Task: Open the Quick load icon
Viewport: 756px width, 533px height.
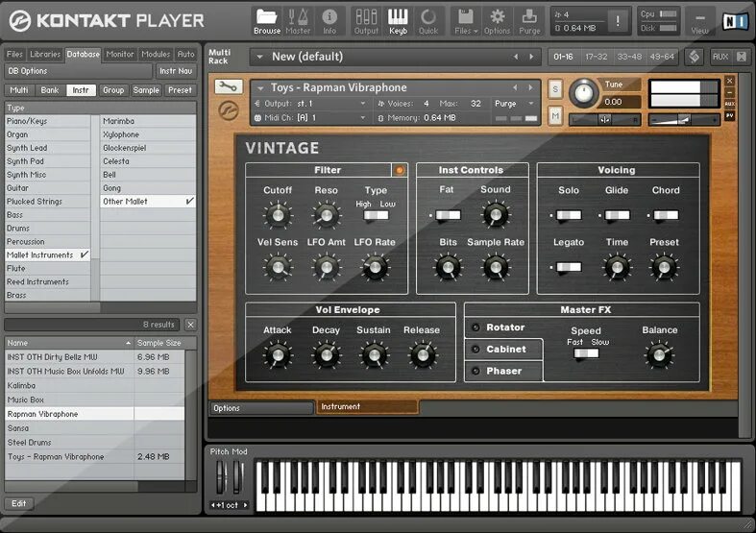Action: pyautogui.click(x=428, y=17)
